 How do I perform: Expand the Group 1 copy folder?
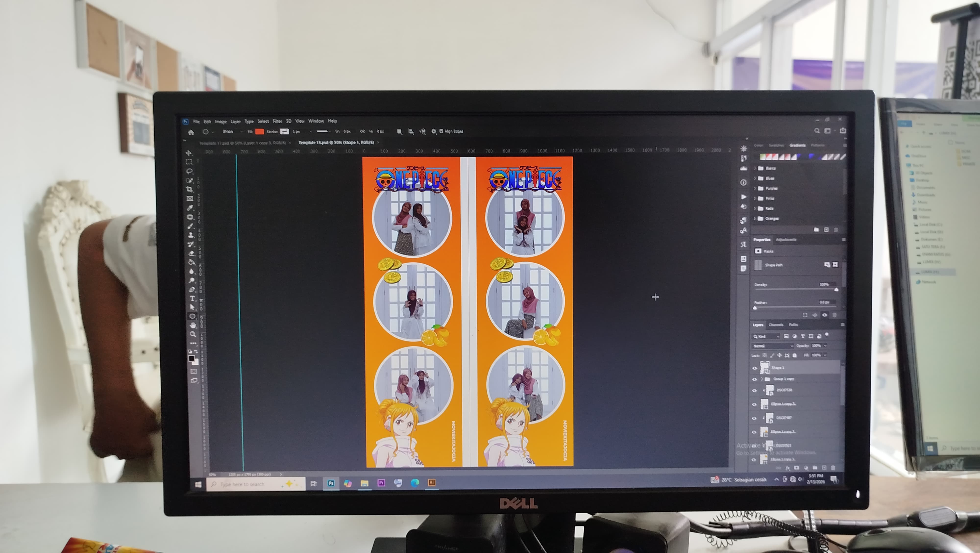(762, 379)
